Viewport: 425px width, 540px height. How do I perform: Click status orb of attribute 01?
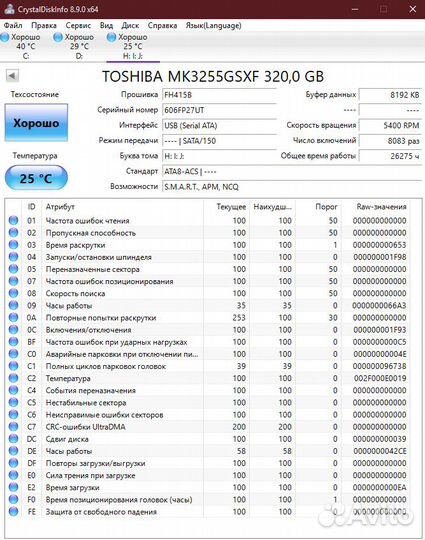(x=13, y=220)
